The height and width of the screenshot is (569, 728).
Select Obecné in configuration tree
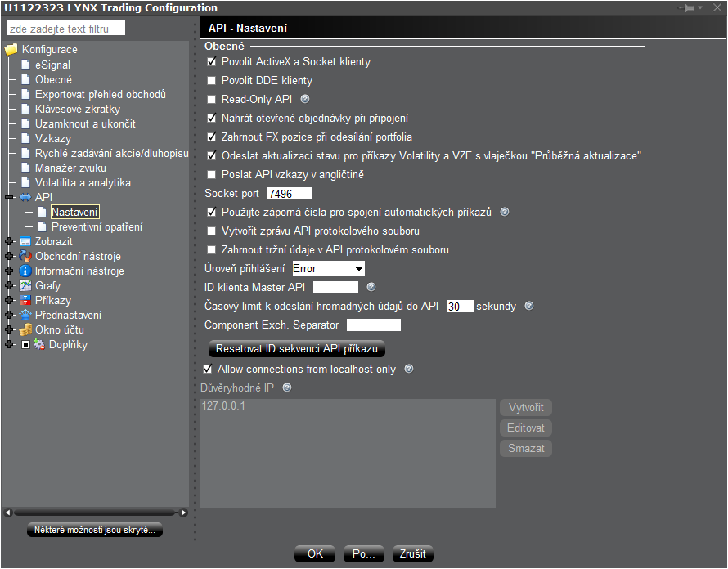click(x=53, y=80)
